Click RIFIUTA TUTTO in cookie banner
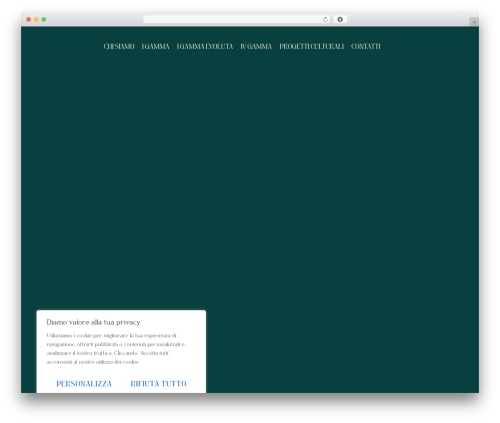Image resolution: width=500 pixels, height=423 pixels. click(x=158, y=384)
